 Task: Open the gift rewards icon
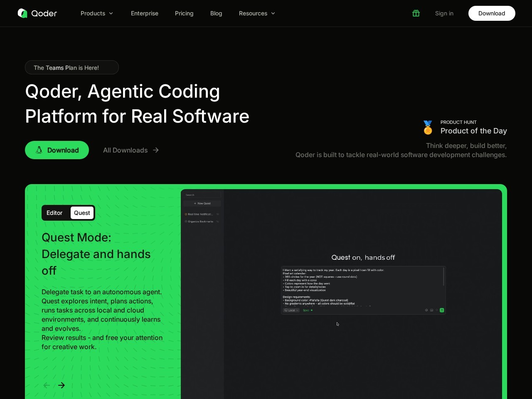coord(416,13)
